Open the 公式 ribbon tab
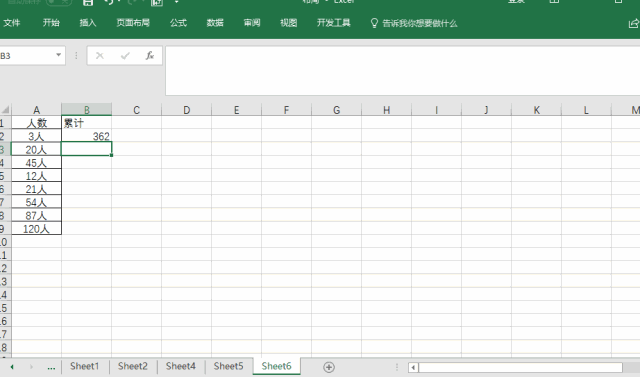The image size is (640, 377). (178, 23)
